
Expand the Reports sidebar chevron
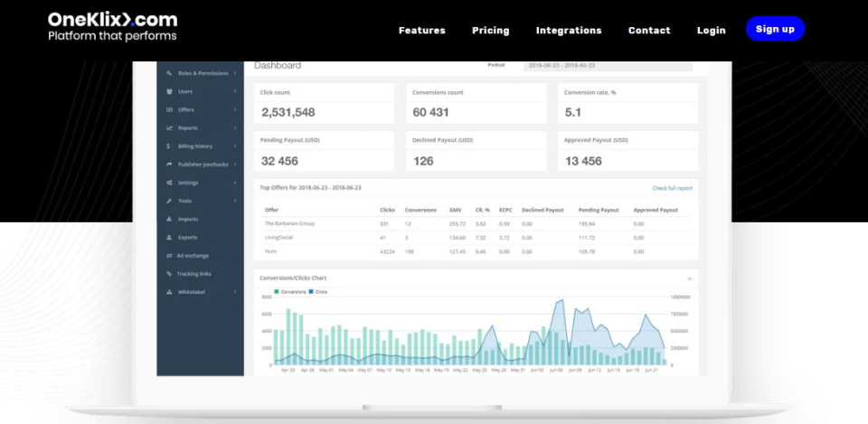click(x=235, y=127)
